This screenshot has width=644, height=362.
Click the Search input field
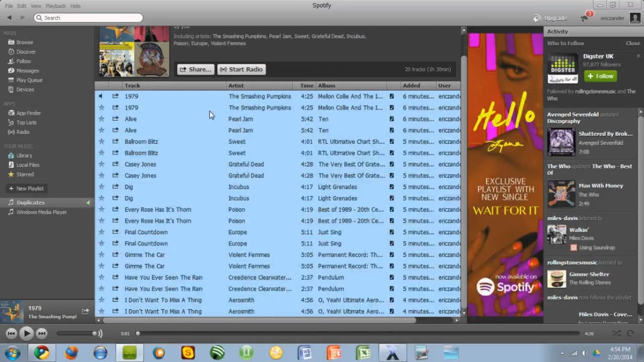pyautogui.click(x=88, y=18)
